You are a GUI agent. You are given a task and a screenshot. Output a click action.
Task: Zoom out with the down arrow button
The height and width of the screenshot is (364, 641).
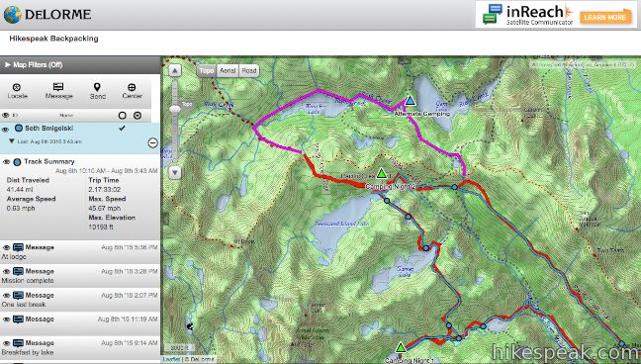tap(175, 172)
